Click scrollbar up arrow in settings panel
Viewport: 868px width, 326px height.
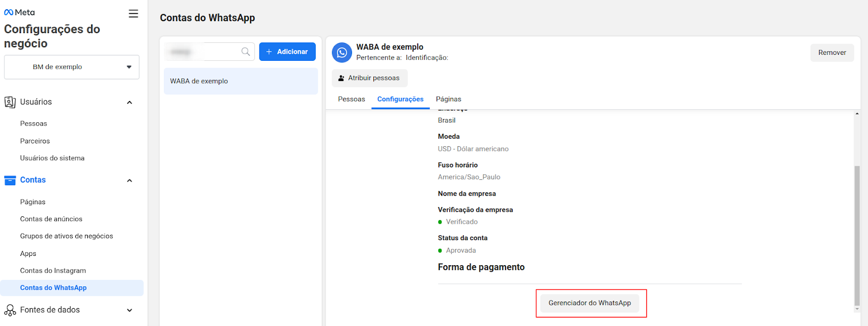point(857,114)
